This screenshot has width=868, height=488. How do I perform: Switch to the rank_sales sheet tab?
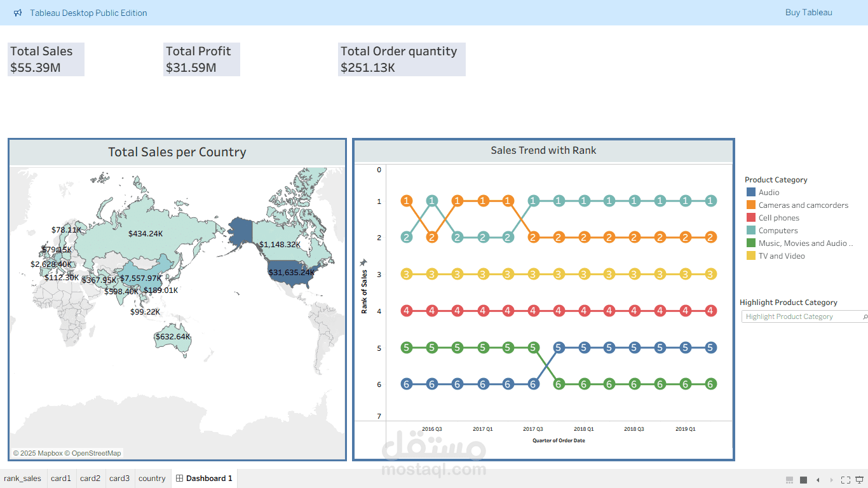tap(23, 478)
